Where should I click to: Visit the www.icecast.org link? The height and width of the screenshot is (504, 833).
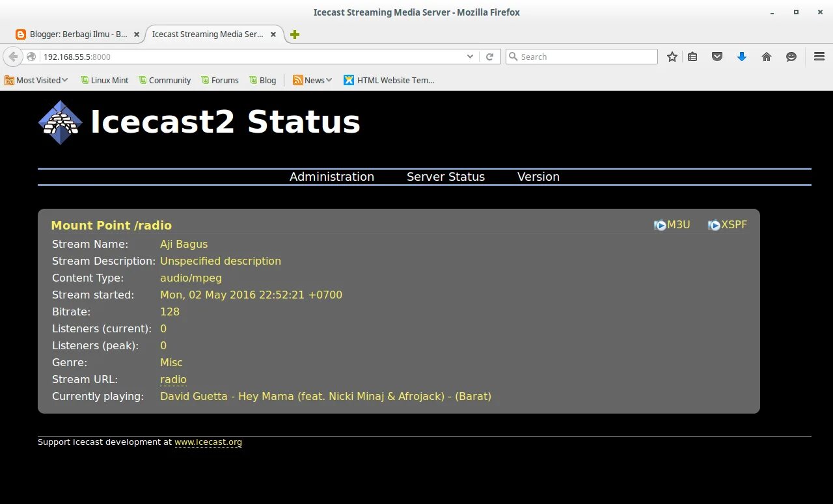[208, 442]
